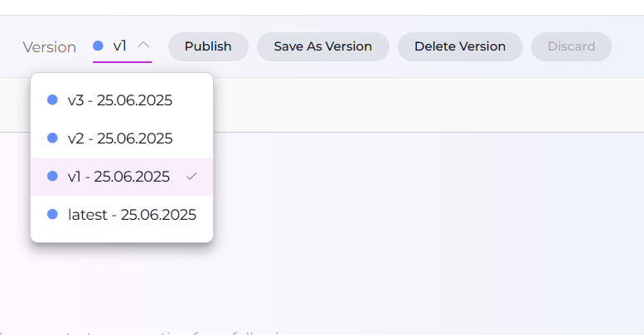Click the empty bar area right of Discard

click(627, 46)
